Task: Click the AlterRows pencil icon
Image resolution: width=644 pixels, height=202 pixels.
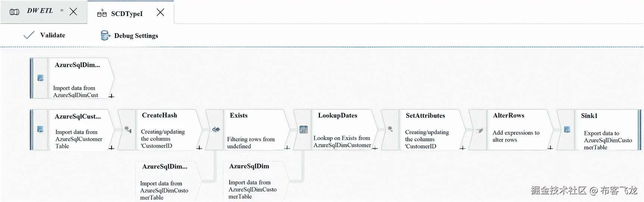Action: (480, 130)
